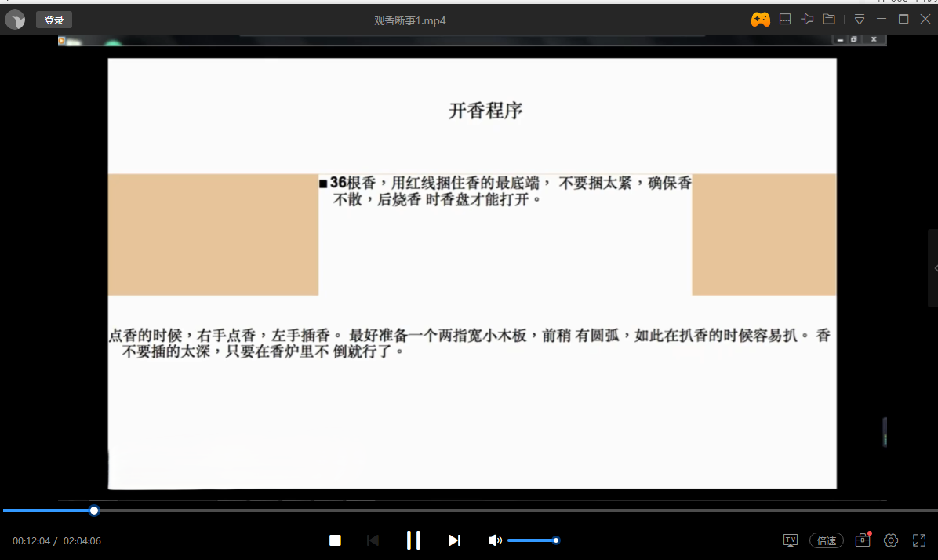Cast video to TV screen

791,540
